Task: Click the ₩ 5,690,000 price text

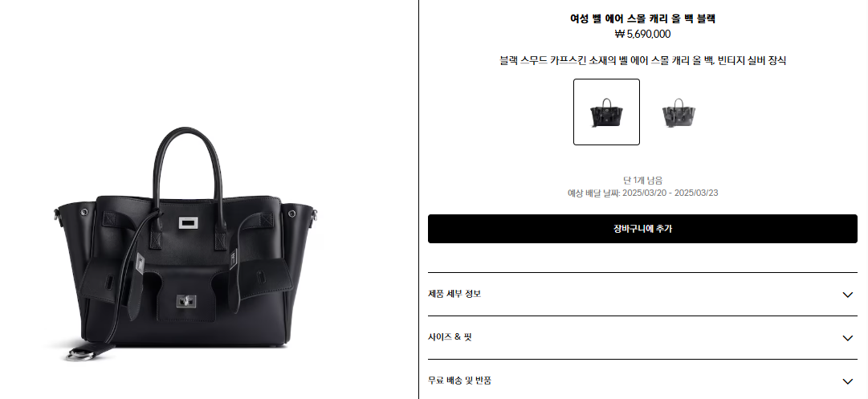Action: tap(642, 35)
